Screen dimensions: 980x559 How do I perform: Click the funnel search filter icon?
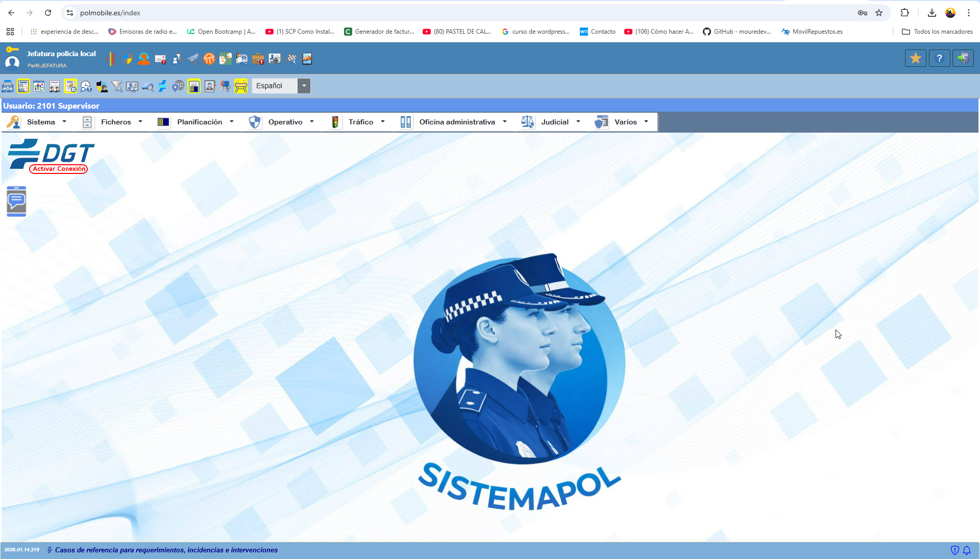117,86
